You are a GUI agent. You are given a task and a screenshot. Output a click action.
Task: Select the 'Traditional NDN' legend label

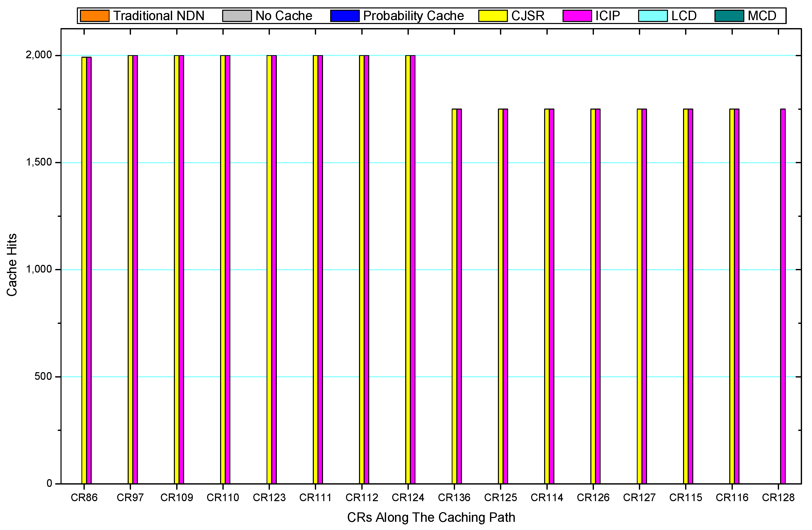click(x=159, y=16)
